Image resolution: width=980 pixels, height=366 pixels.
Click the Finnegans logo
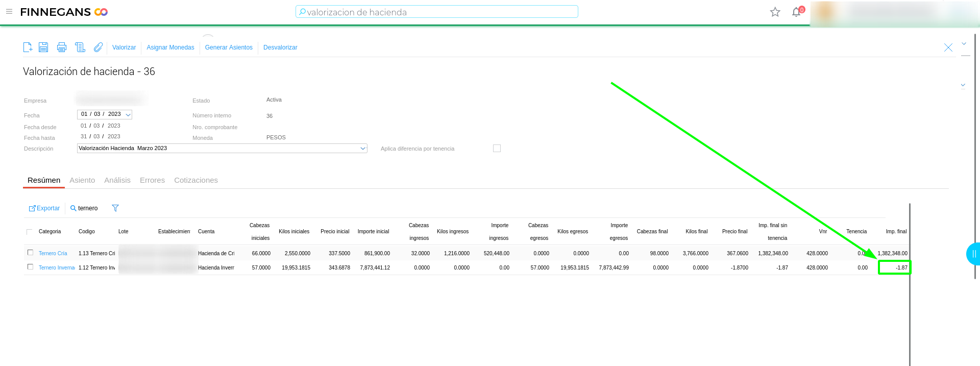tap(64, 12)
